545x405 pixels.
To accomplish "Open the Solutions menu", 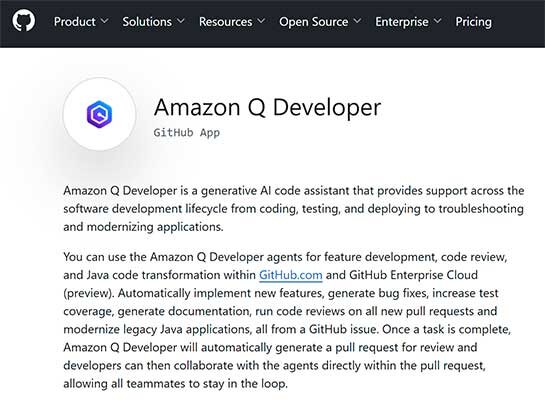I will [153, 22].
